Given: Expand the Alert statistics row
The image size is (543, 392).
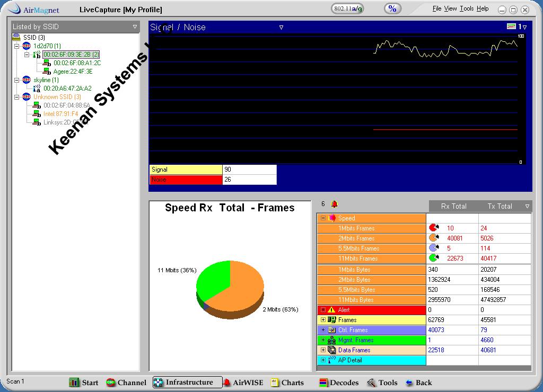Looking at the screenshot, I should pos(323,310).
